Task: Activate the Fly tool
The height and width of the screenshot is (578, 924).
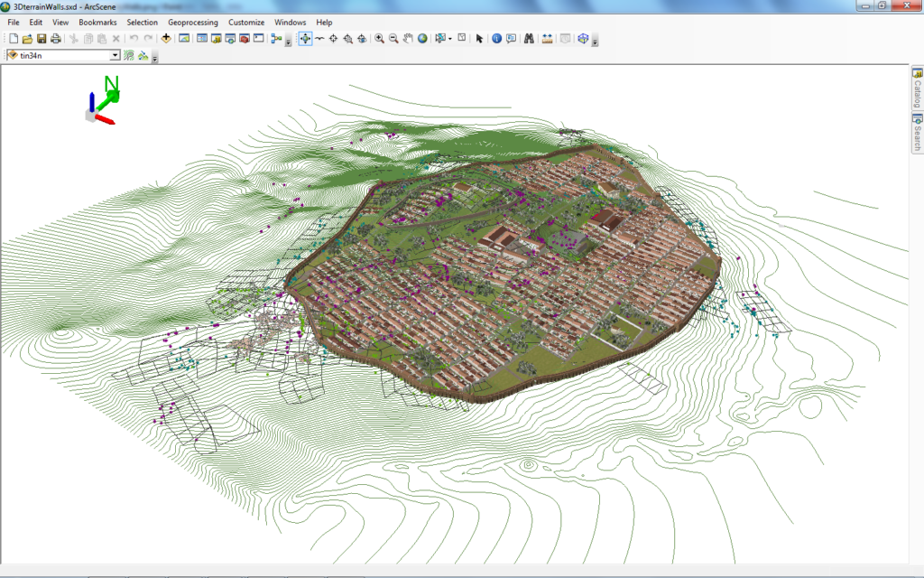Action: click(x=319, y=39)
